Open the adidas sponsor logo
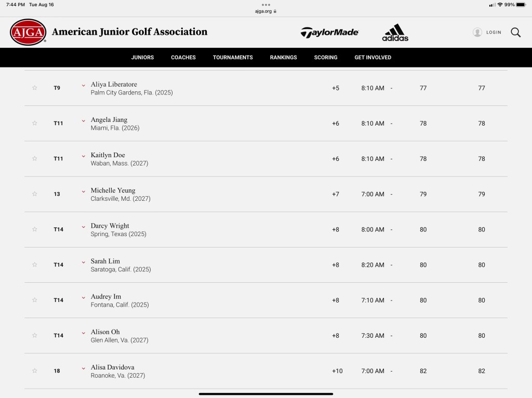 click(395, 33)
